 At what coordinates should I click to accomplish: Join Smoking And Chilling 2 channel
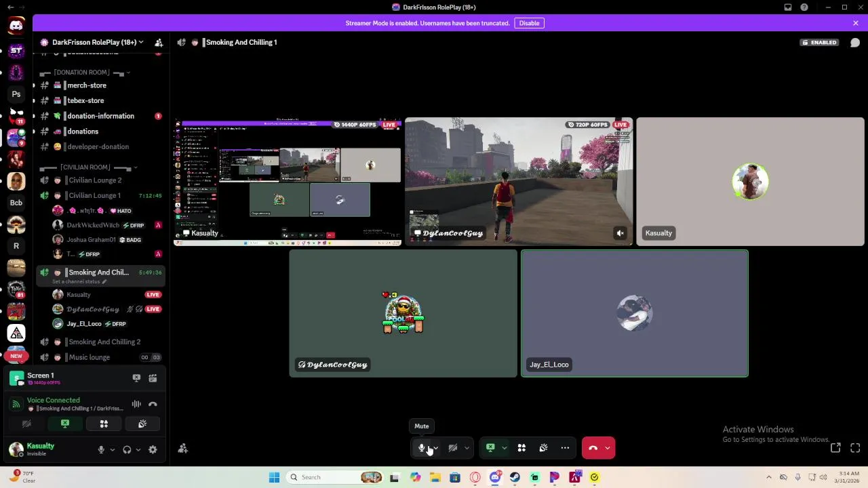100,342
